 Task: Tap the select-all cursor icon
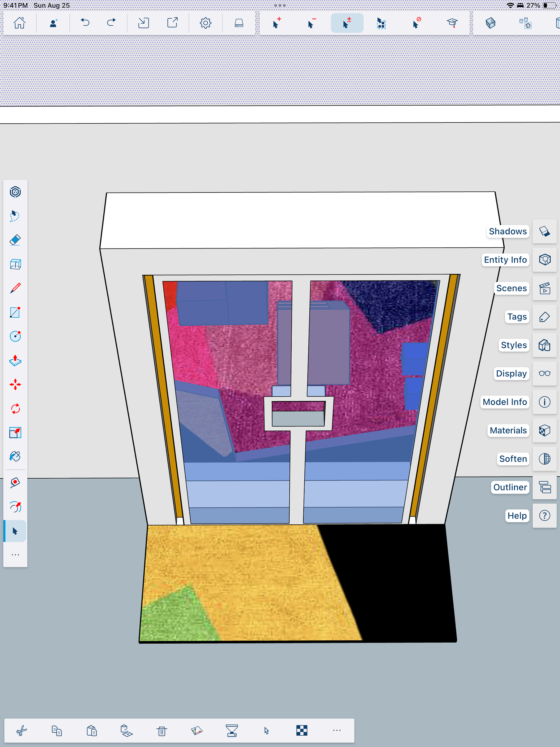[x=381, y=23]
